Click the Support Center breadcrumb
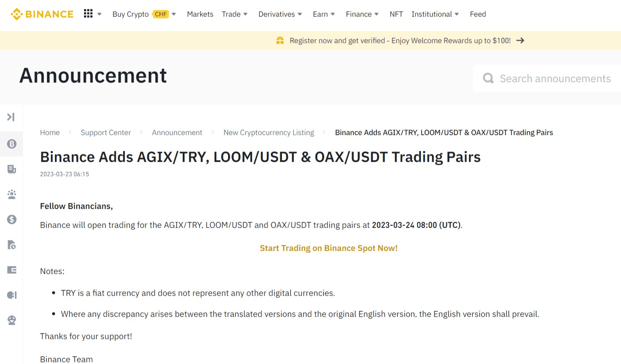 tap(106, 133)
